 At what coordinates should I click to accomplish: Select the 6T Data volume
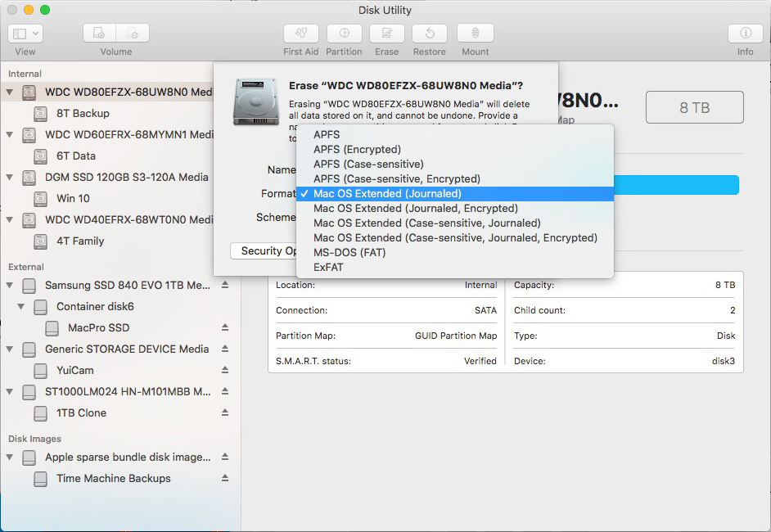76,156
